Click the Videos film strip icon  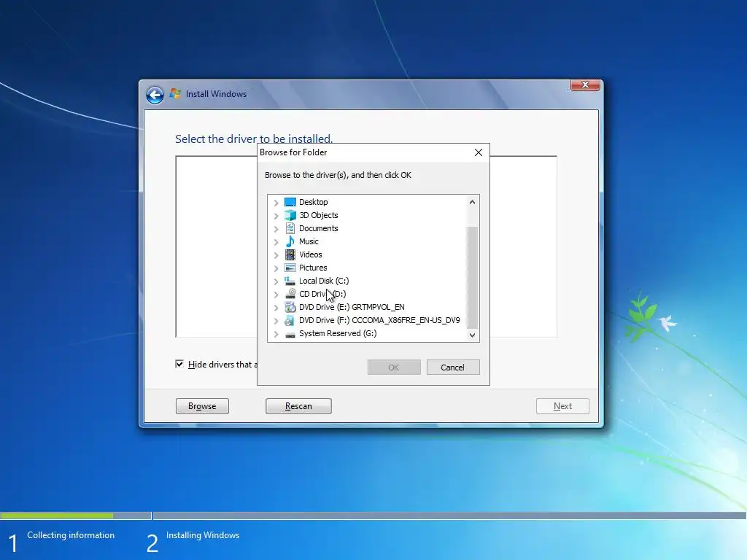pos(290,254)
